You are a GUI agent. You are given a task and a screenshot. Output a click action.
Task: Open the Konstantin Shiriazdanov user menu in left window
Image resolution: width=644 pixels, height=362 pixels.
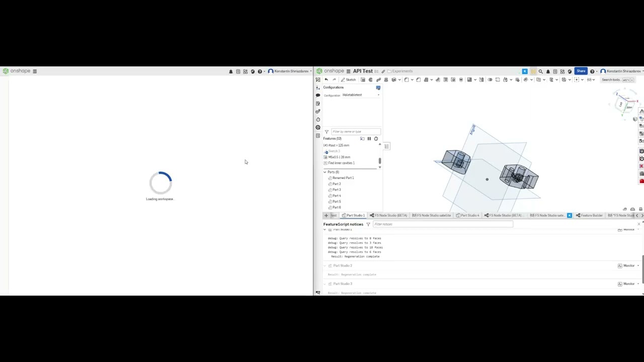click(289, 71)
